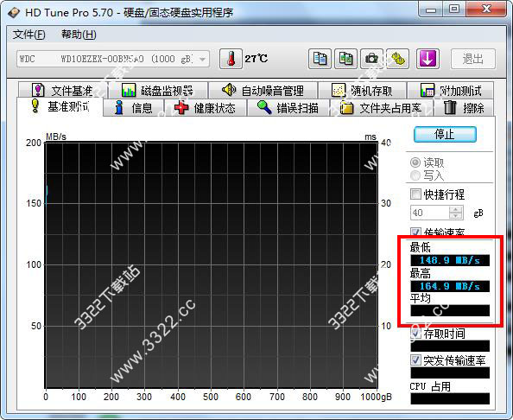Expand the WDC drive selection dropdown
This screenshot has width=513, height=420.
pos(202,60)
